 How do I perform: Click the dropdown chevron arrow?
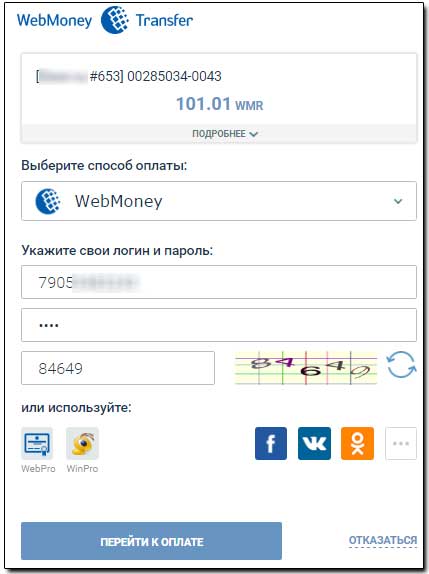pyautogui.click(x=398, y=201)
